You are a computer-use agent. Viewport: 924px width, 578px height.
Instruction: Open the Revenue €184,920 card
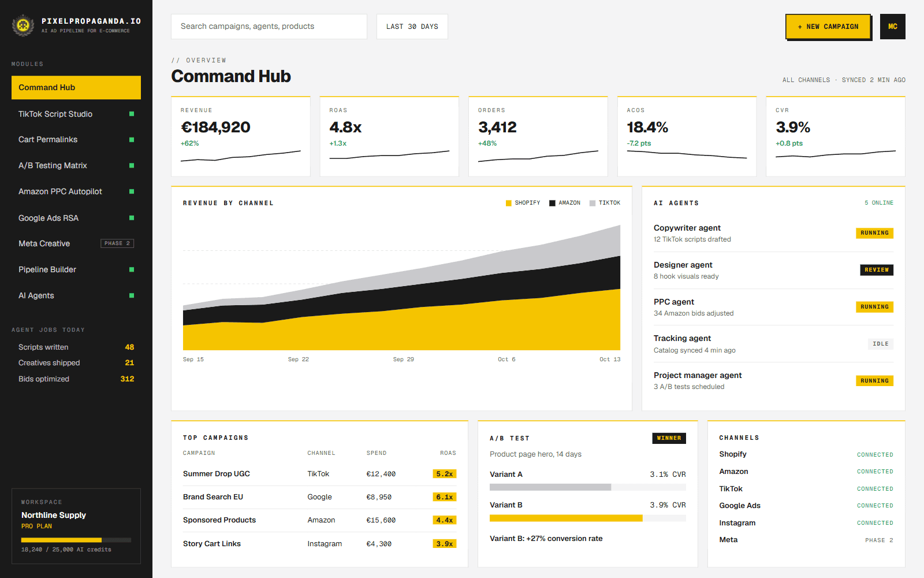tap(241, 136)
